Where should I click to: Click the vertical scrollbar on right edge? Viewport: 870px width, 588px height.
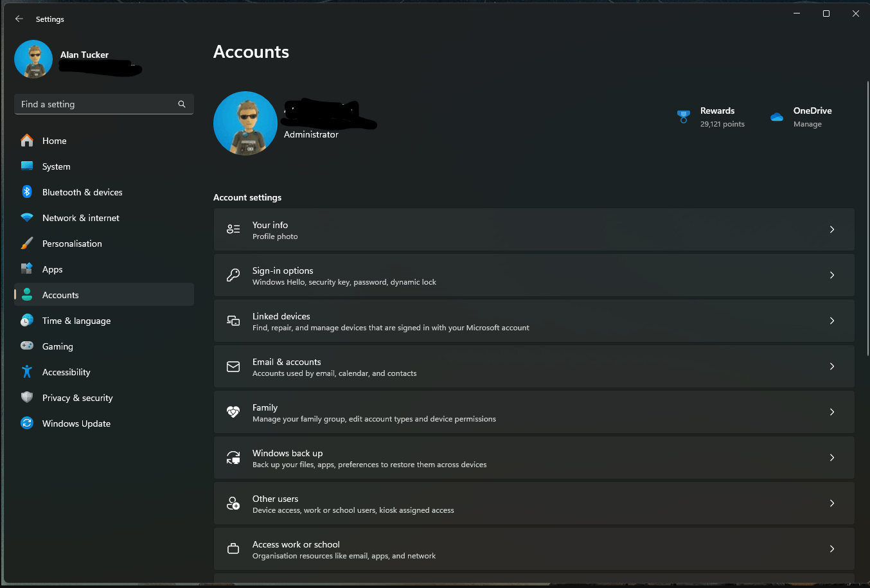867,218
